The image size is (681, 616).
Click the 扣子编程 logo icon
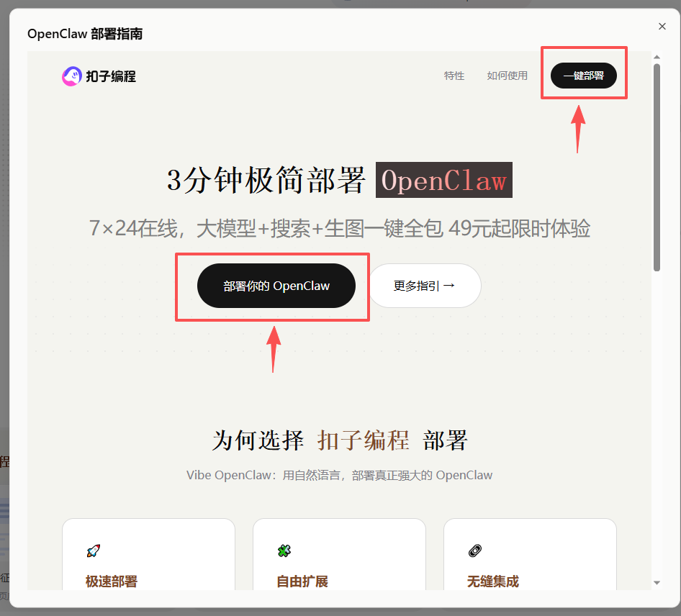click(72, 76)
